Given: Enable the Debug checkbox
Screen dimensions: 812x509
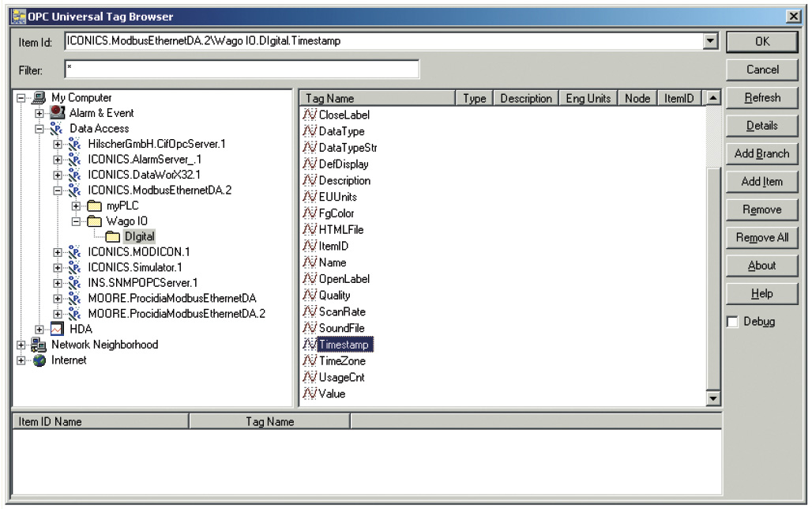Looking at the screenshot, I should point(733,322).
